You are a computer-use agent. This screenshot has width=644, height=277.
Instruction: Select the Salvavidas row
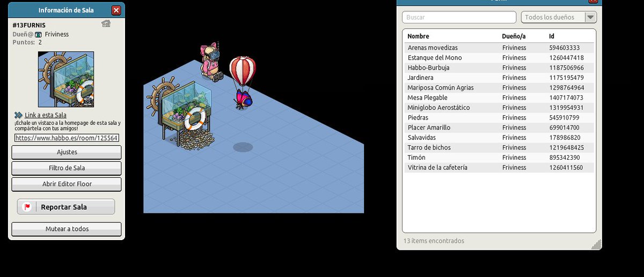[x=499, y=137]
